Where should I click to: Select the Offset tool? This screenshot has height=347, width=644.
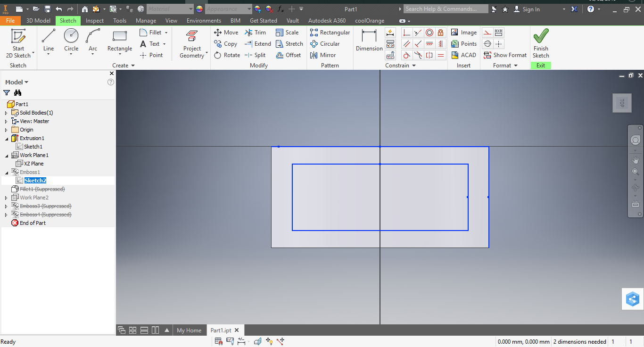click(x=288, y=55)
